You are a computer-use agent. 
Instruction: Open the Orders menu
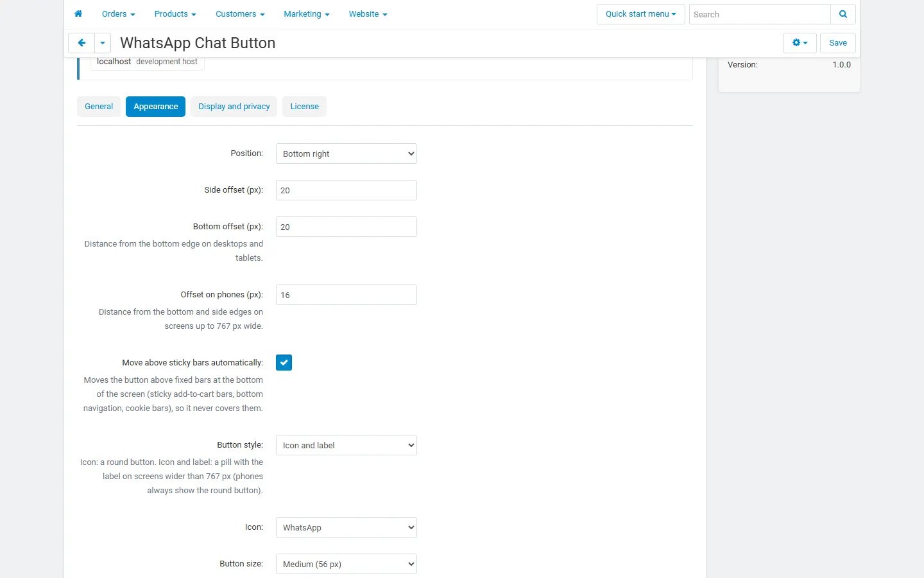click(x=119, y=14)
